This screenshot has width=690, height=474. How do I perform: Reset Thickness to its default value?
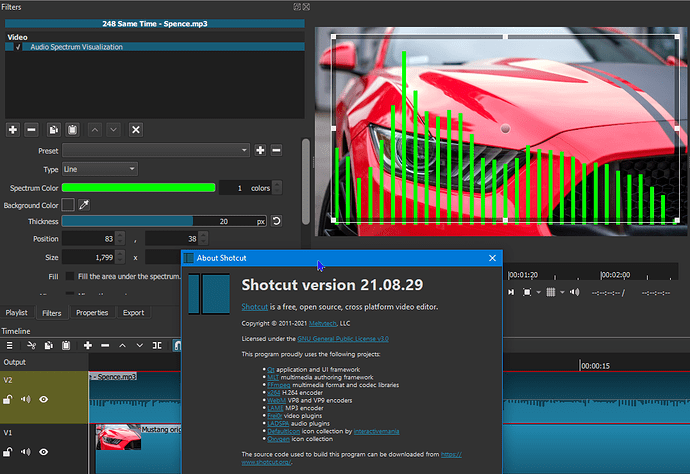point(276,221)
